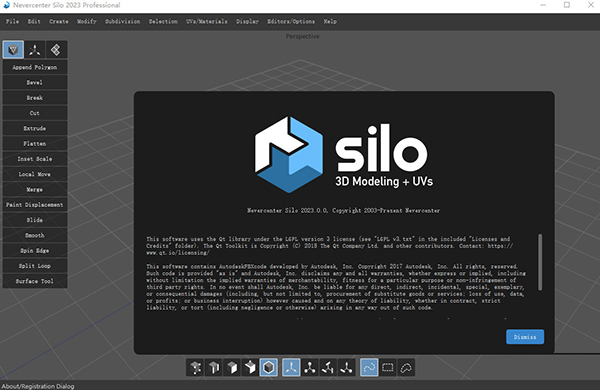Click the Flatten tool button
Image resolution: width=600 pixels, height=390 pixels.
coord(35,144)
